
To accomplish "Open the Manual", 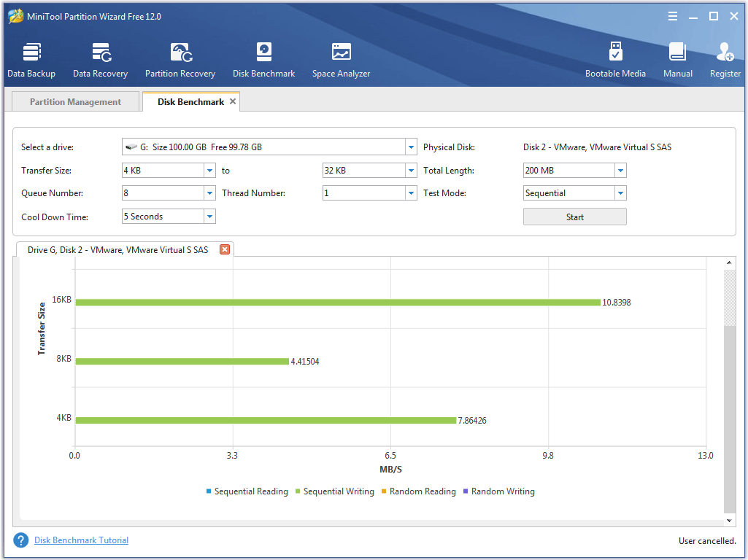I will point(678,60).
